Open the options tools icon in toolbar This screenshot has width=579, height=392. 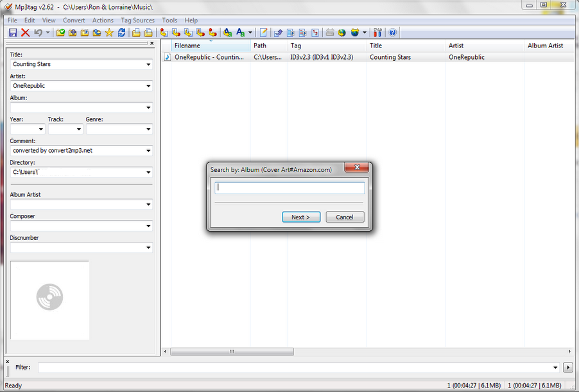click(x=377, y=33)
